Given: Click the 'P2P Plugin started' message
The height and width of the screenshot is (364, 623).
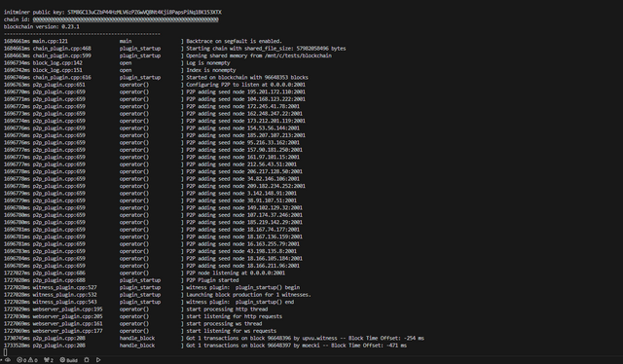Looking at the screenshot, I should pyautogui.click(x=212, y=280).
